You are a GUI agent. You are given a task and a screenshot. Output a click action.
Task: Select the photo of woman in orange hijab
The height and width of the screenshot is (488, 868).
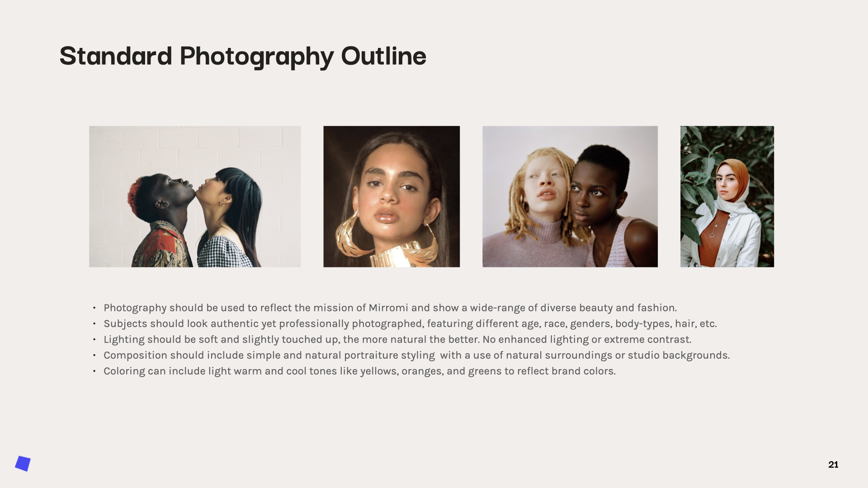click(x=727, y=197)
